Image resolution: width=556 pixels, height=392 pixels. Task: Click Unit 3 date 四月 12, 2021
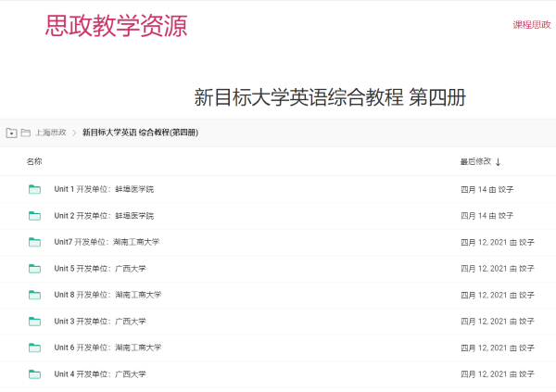click(484, 322)
